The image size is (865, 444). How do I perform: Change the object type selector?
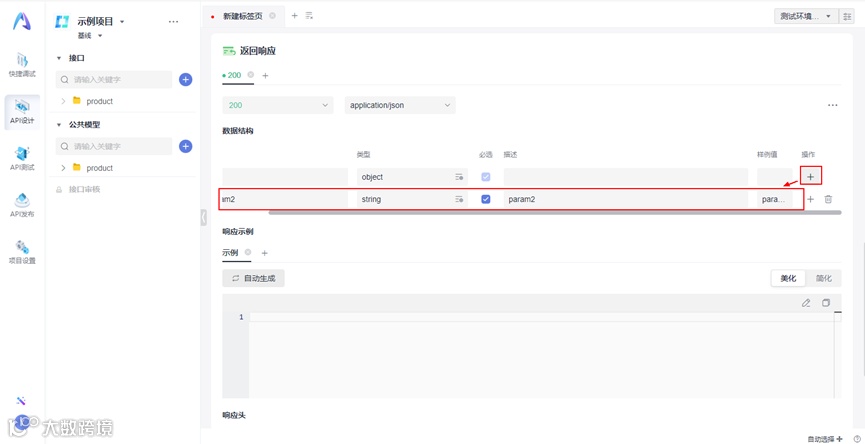point(413,177)
